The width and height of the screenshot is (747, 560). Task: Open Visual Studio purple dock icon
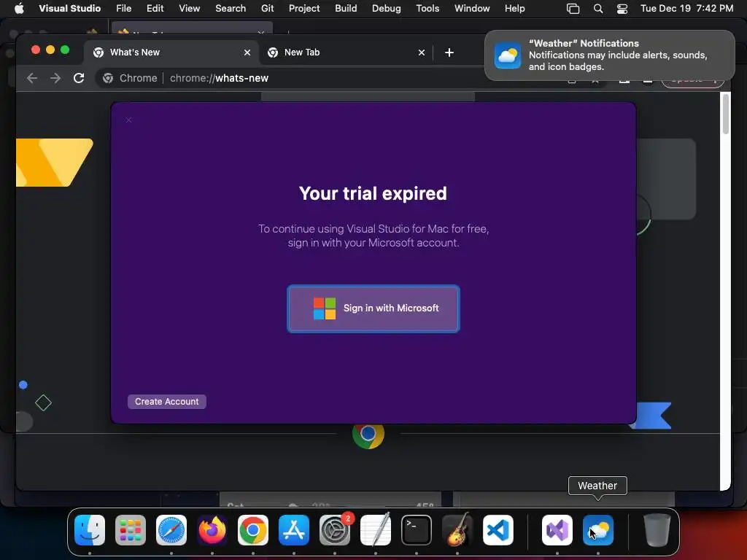[x=557, y=530]
